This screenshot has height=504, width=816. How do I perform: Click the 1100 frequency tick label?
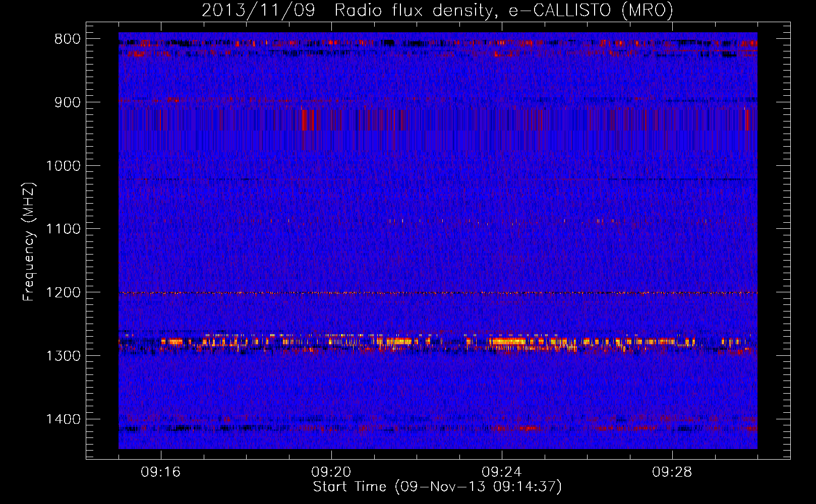click(x=63, y=229)
